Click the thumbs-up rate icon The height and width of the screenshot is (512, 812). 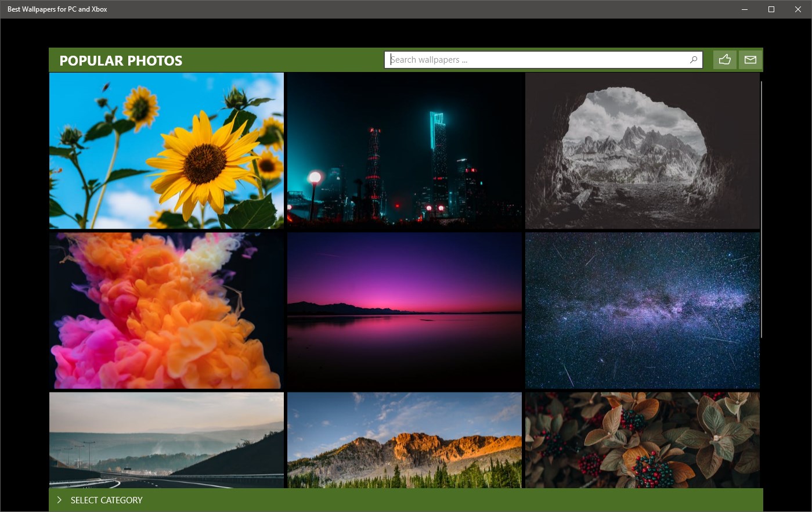pos(725,60)
